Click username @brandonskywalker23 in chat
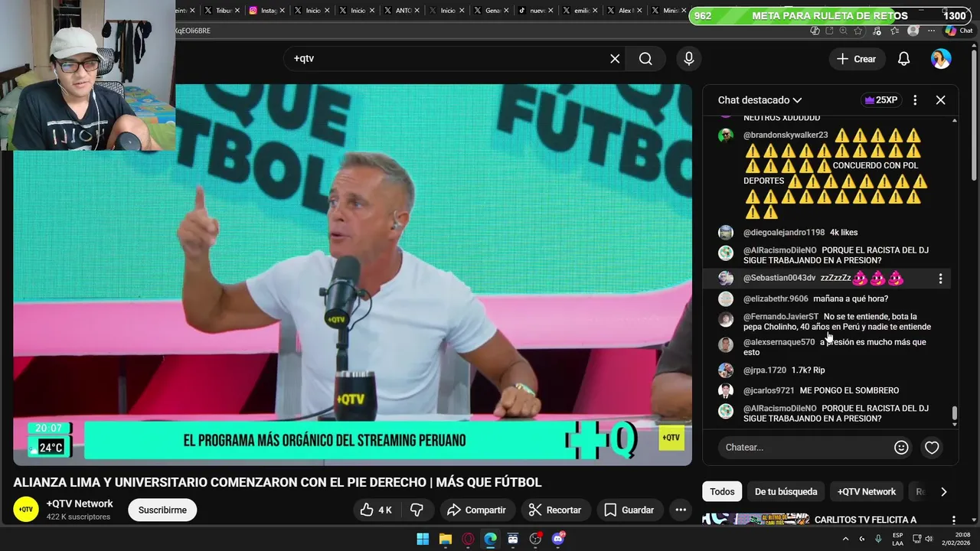Viewport: 980px width, 551px height. [x=786, y=135]
